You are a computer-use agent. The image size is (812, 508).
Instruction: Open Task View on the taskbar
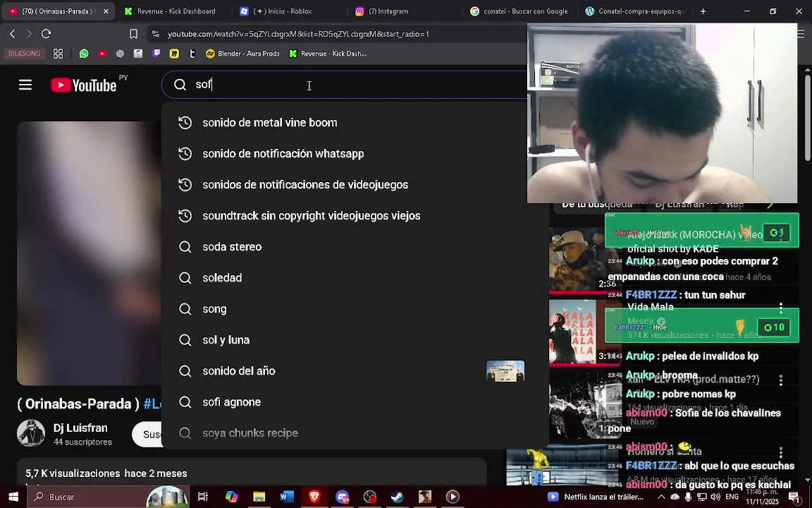coord(203,497)
